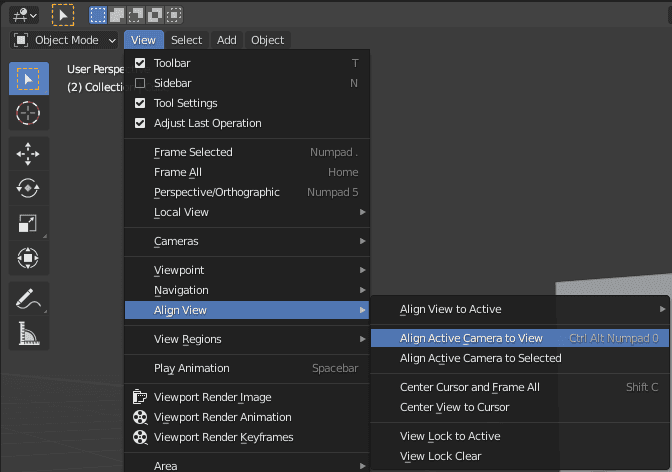Viewport: 672px width, 472px height.
Task: Select the Select Box tool in toolbar
Action: [x=28, y=78]
